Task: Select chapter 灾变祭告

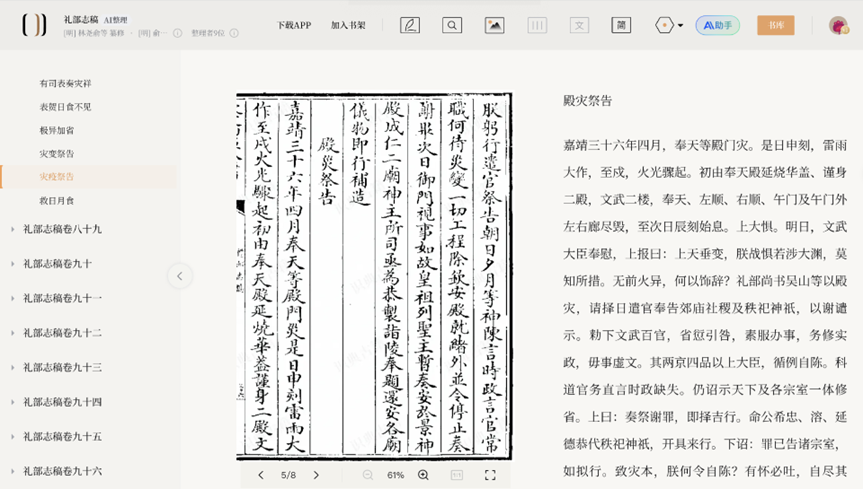Action: coord(57,154)
